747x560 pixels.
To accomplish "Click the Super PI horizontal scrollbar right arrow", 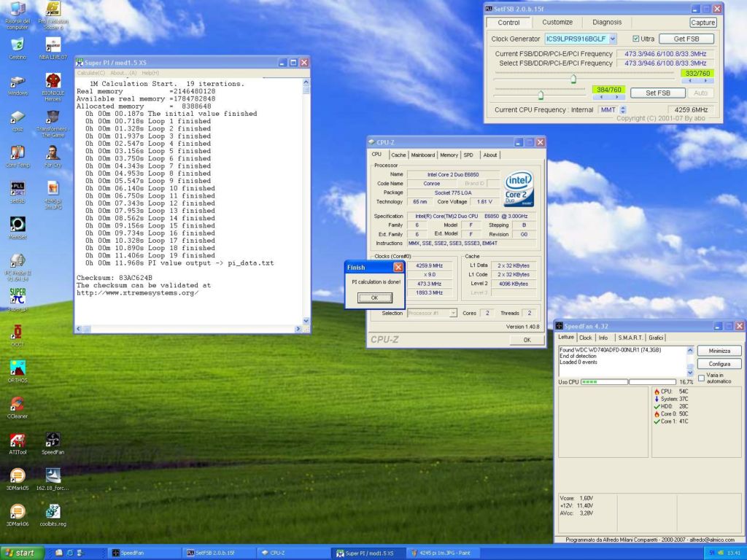I will (x=298, y=329).
